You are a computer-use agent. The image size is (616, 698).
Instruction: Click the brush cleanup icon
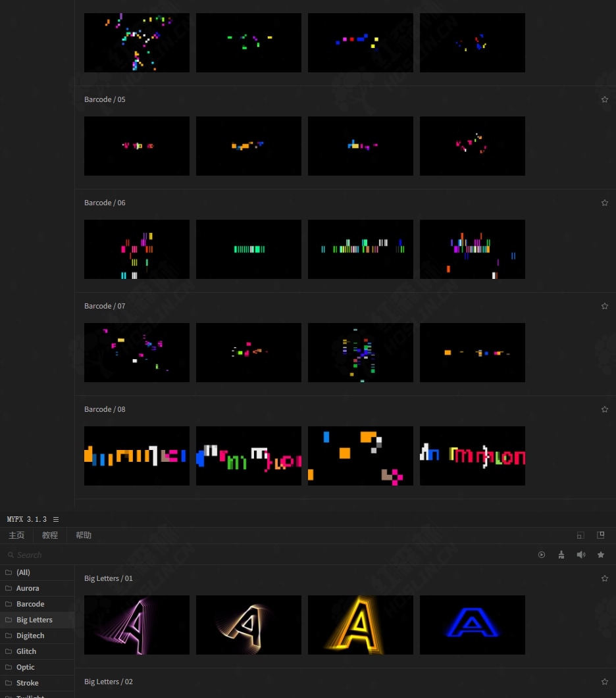coord(561,555)
